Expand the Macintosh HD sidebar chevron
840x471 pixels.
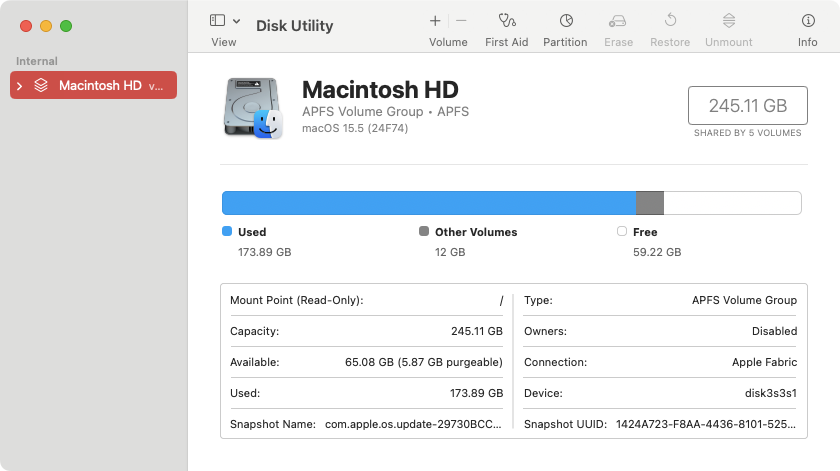(20, 86)
